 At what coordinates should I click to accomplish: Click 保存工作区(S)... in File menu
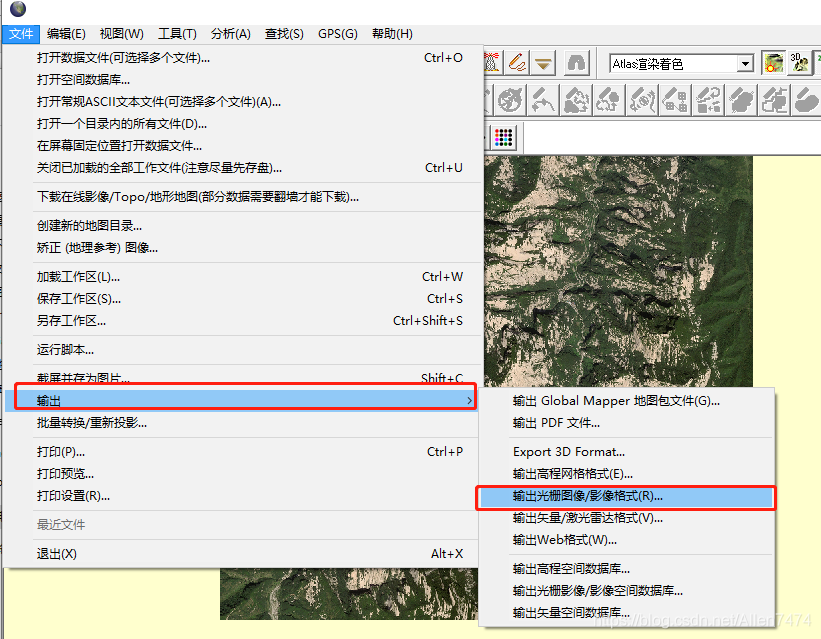tap(79, 299)
